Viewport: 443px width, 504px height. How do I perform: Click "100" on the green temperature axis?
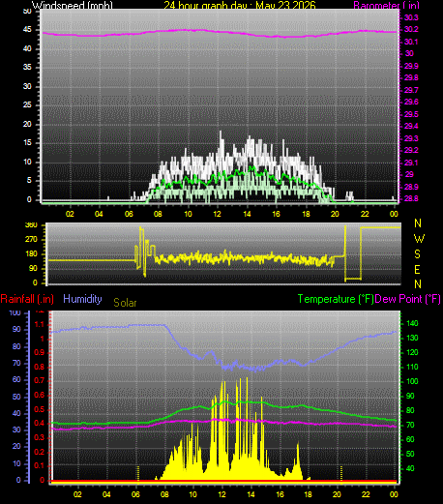click(x=412, y=381)
